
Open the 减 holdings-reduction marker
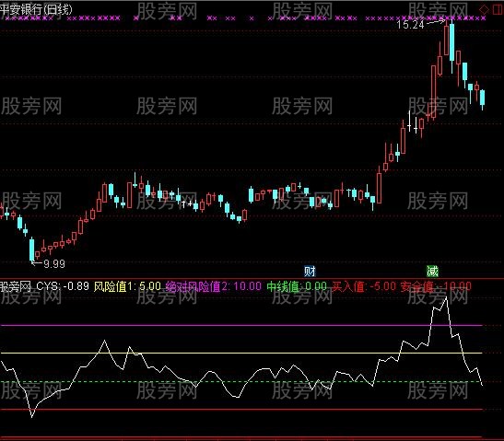432,272
